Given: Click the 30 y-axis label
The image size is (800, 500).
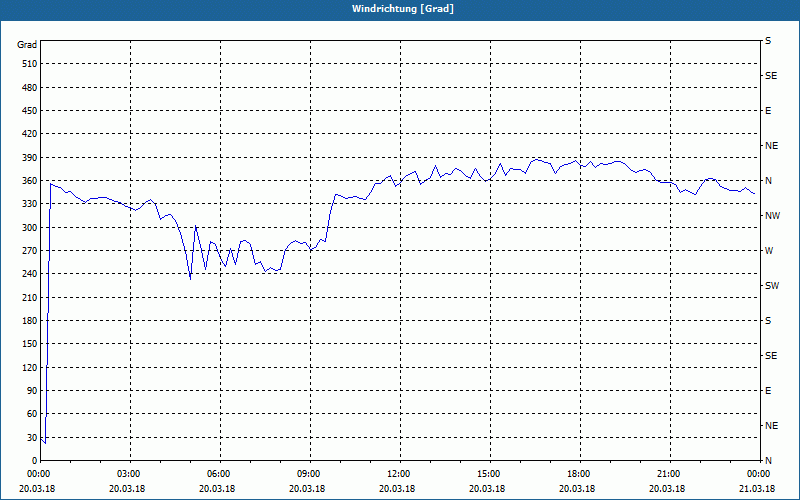Looking at the screenshot, I should (32, 438).
